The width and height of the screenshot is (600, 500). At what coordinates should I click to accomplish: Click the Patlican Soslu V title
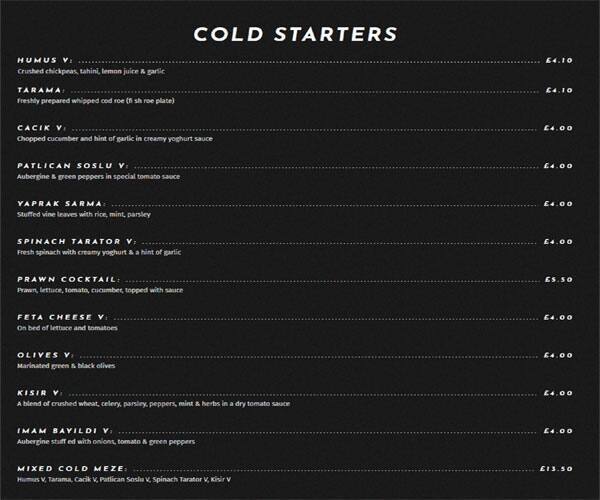[73, 166]
